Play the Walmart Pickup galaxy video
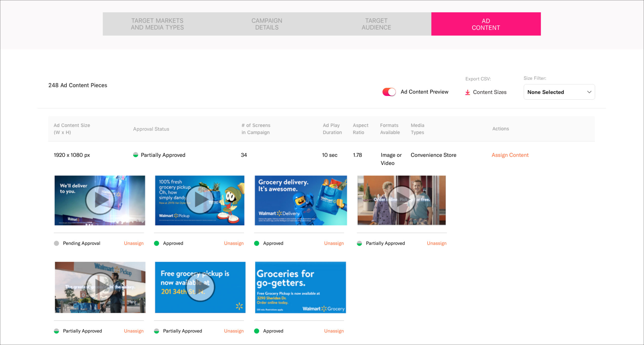This screenshot has height=345, width=644. click(x=100, y=287)
